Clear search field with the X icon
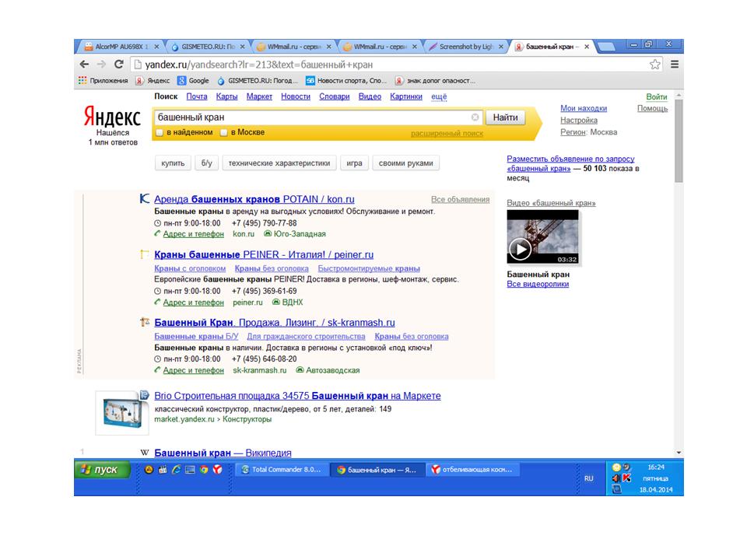Viewport: 747px width, 560px height. point(475,117)
